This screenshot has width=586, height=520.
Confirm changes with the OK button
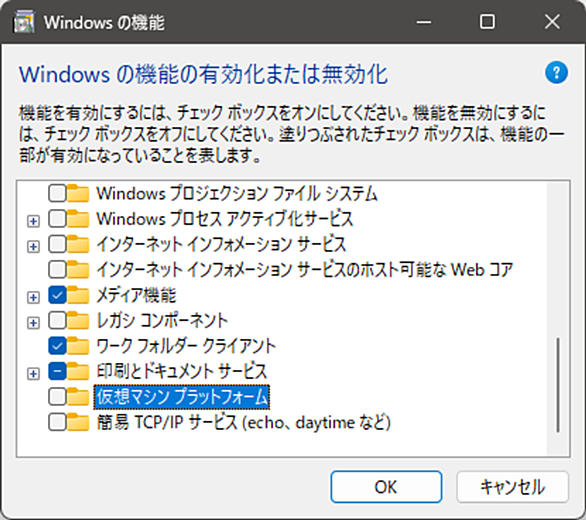[386, 487]
